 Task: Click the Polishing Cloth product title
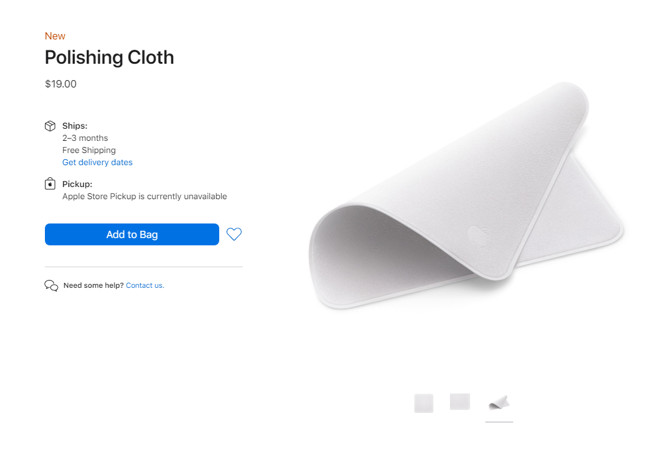[x=109, y=58]
